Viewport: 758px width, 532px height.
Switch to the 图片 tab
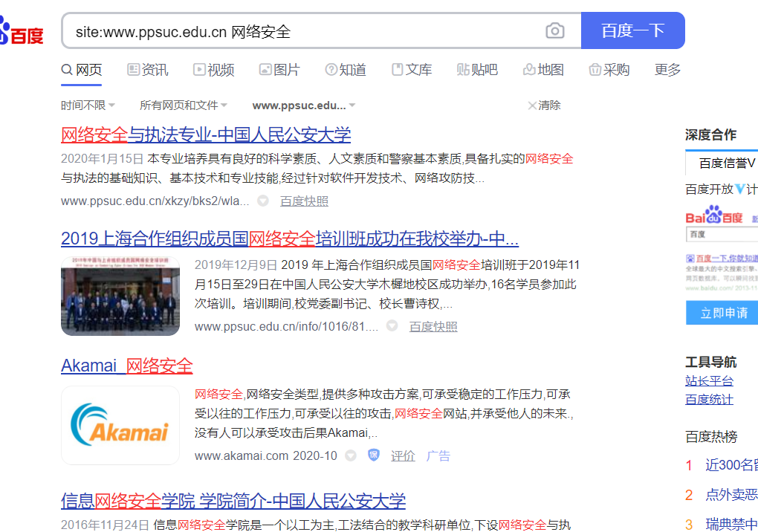click(x=279, y=70)
